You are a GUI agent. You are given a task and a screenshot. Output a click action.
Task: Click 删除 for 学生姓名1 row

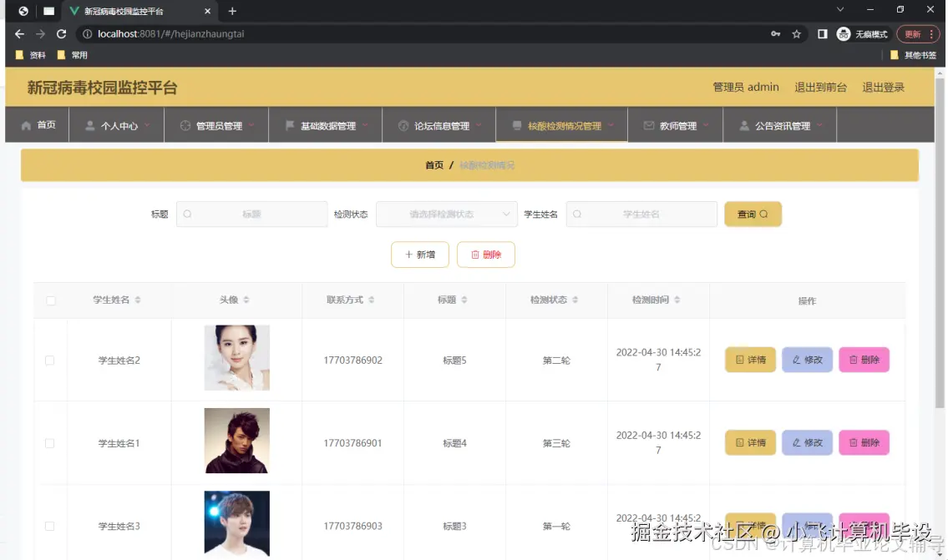pyautogui.click(x=864, y=442)
